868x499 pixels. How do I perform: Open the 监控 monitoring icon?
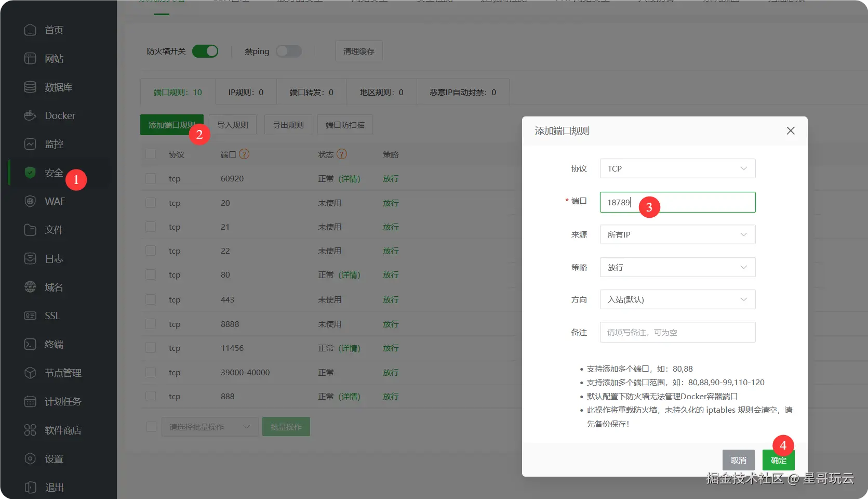click(x=30, y=145)
